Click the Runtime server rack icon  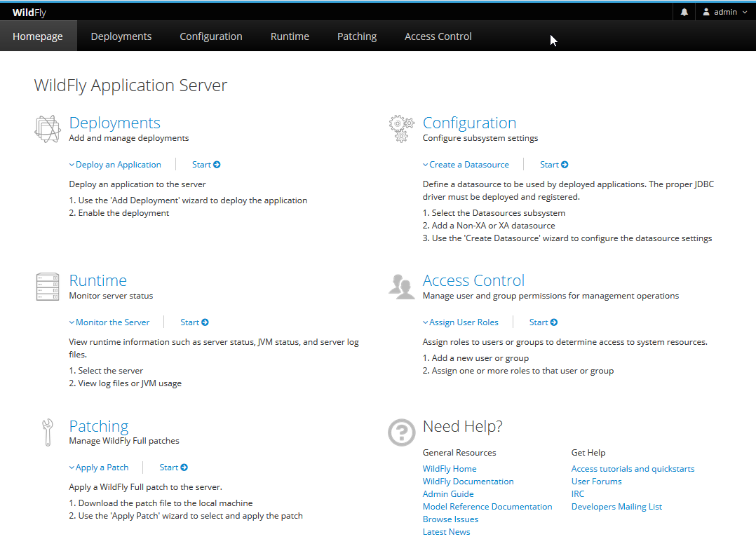[47, 287]
